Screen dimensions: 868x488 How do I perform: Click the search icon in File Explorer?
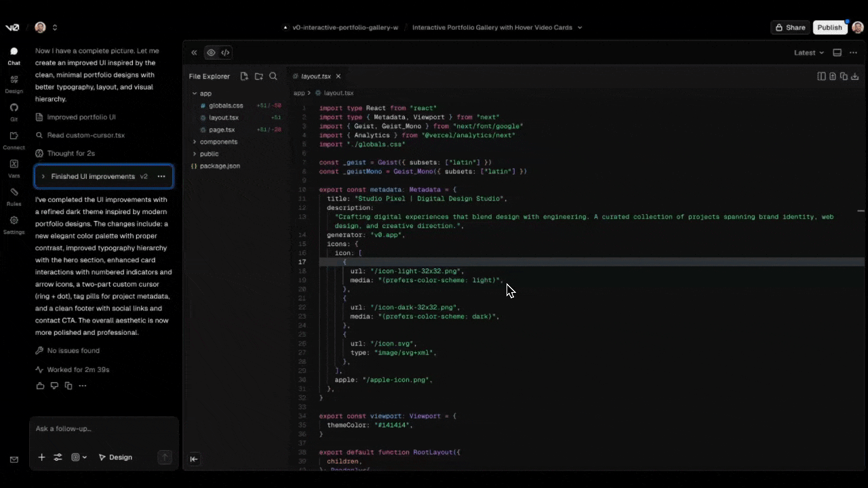273,76
